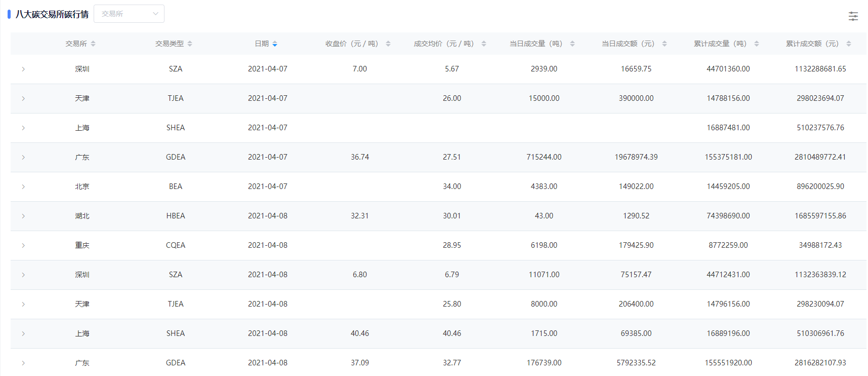Click the 收盘价（元/吨）column header
The width and height of the screenshot is (868, 376).
tap(352, 44)
